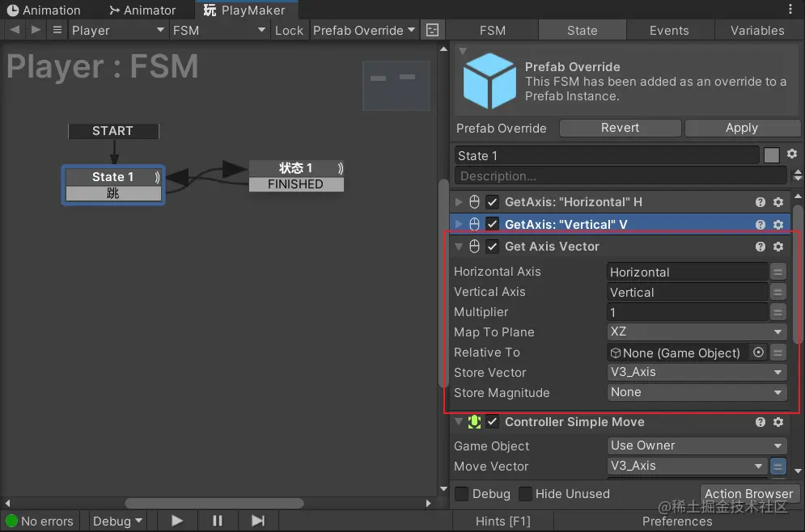Go back with the left navigation arrow
This screenshot has height=532, width=805.
pos(15,30)
